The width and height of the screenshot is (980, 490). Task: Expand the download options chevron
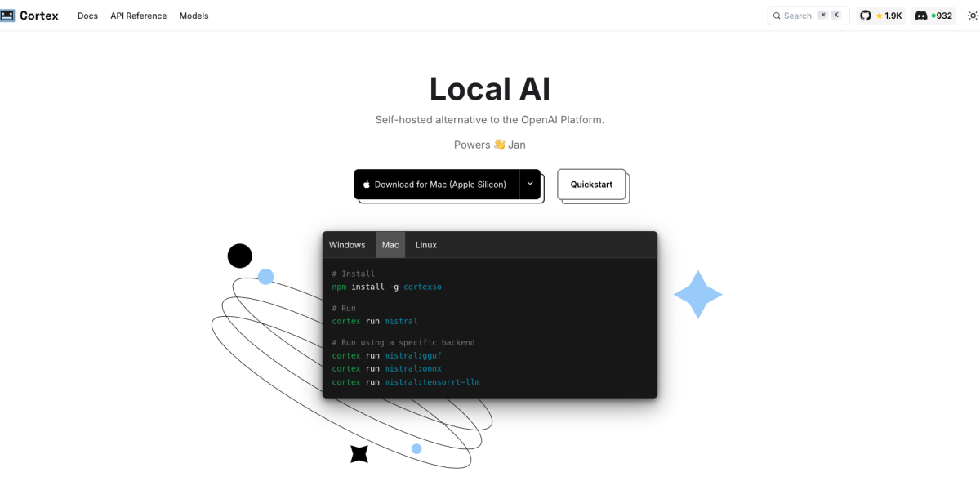(x=530, y=184)
